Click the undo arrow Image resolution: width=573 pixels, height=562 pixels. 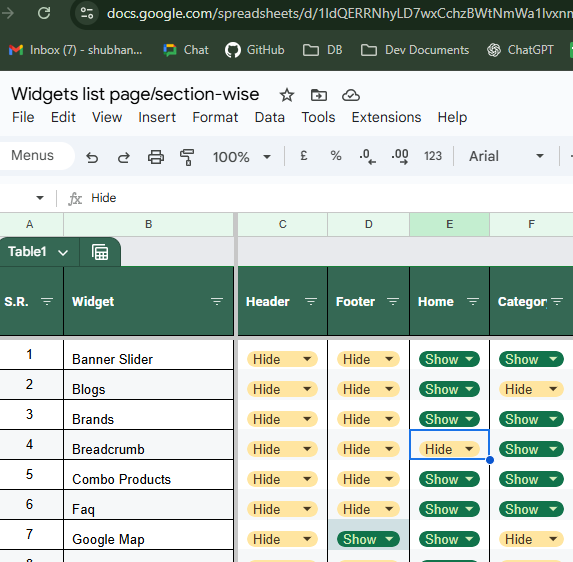click(92, 157)
